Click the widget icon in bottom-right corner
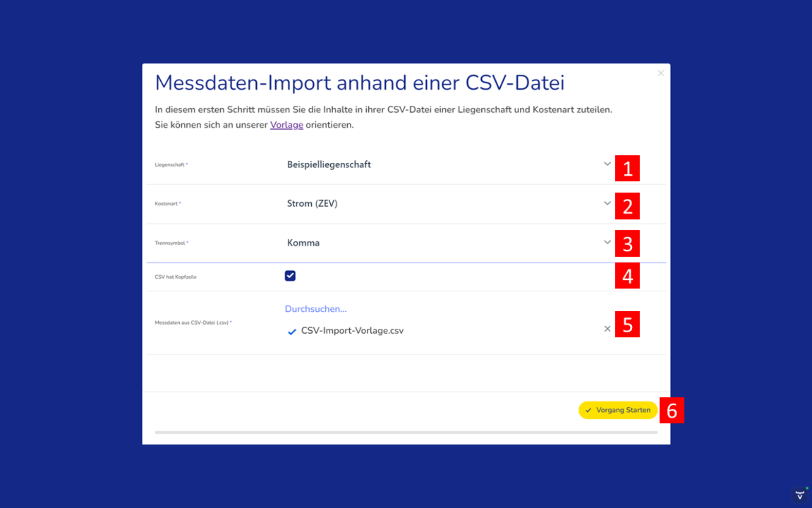Viewport: 812px width, 508px height. pos(799,495)
